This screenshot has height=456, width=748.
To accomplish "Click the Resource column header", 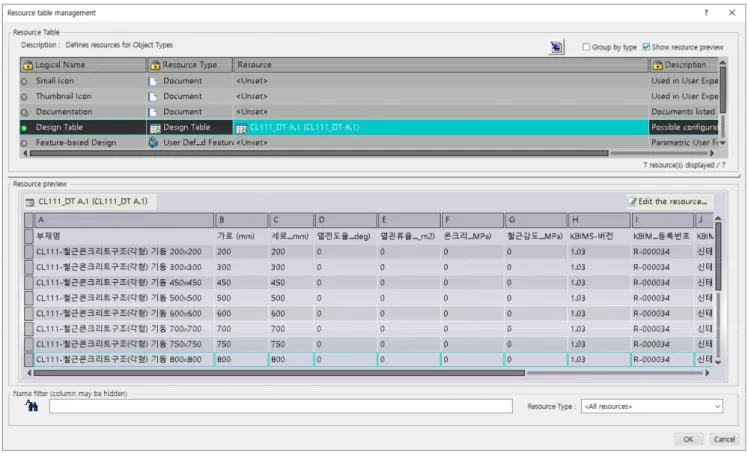I will point(441,65).
